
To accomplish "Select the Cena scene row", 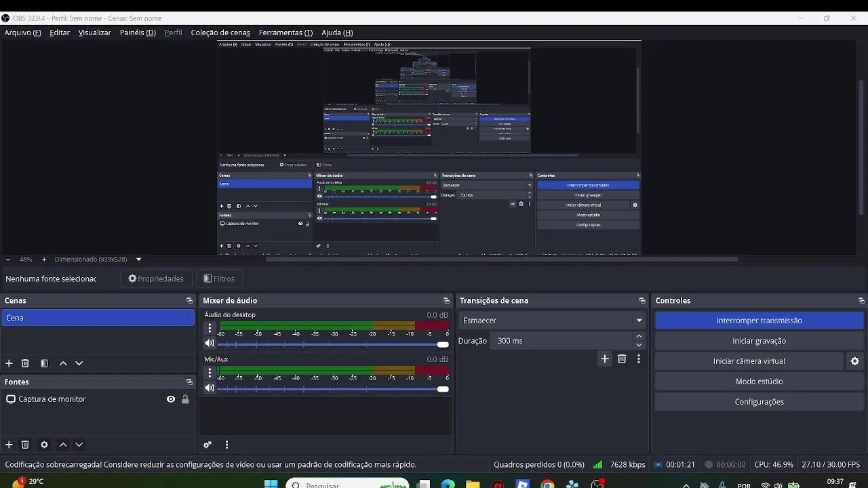I will [98, 317].
